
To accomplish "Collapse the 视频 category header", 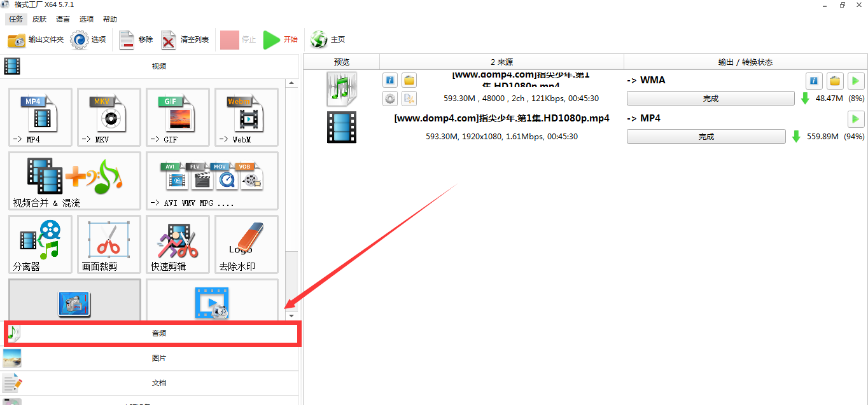I will (150, 66).
